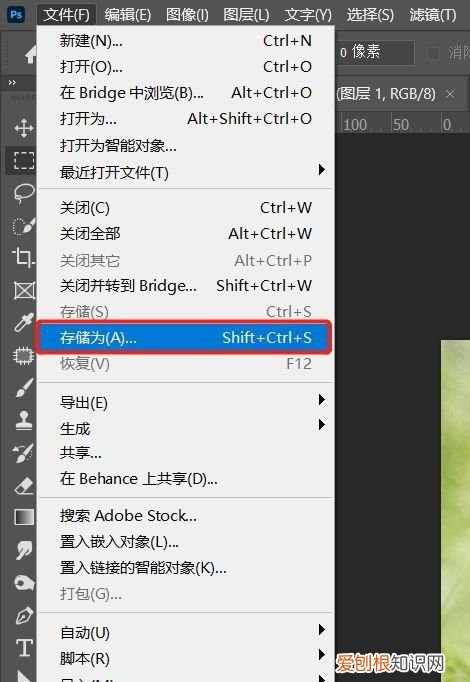Viewport: 470px width, 682px height.
Task: Expand the 生成 submenu
Action: click(186, 428)
